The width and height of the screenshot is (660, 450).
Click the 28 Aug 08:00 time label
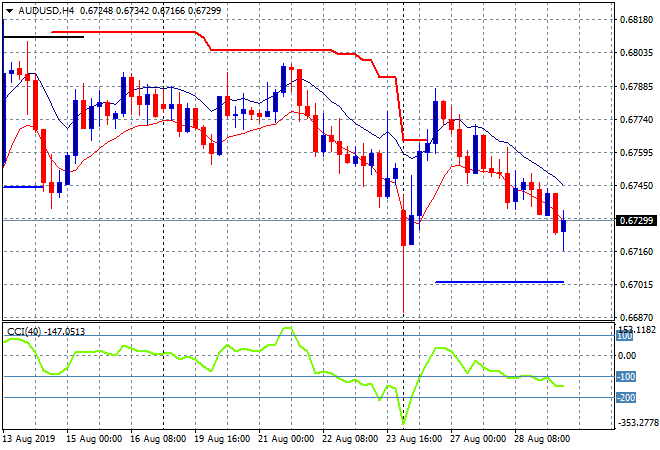coord(542,439)
